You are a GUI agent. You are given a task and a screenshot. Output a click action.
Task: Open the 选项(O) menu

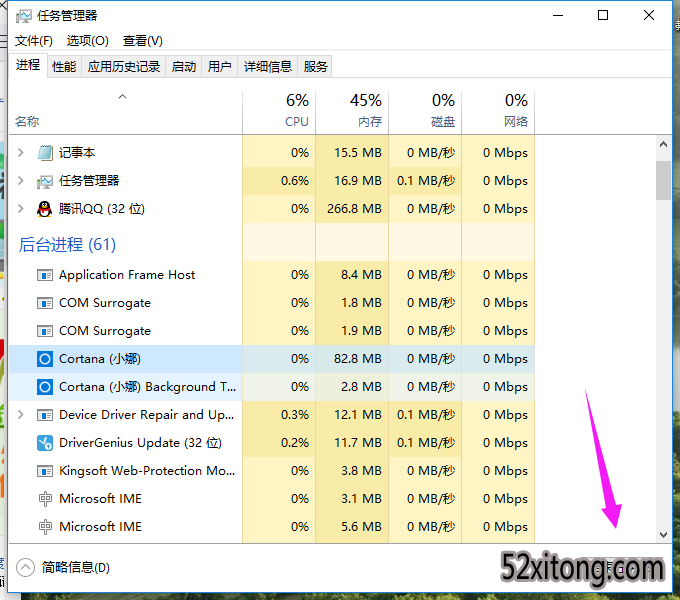tap(88, 41)
